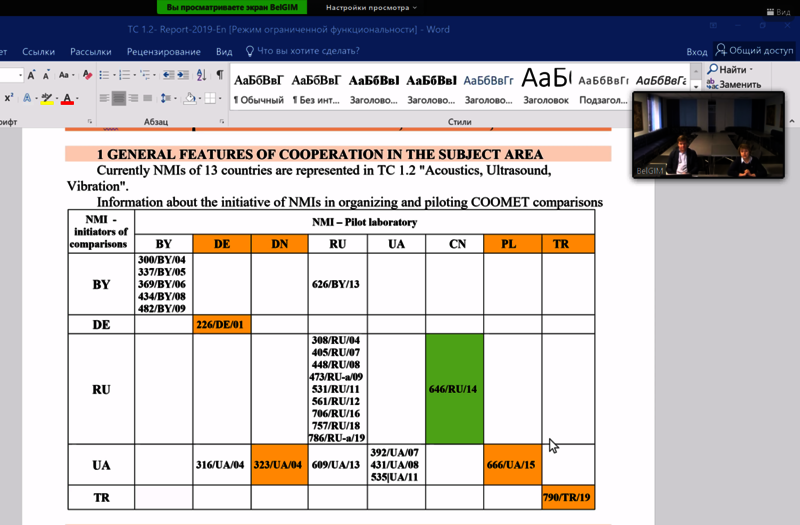Apply the text effects icon
The image size is (800, 525).
click(x=28, y=99)
